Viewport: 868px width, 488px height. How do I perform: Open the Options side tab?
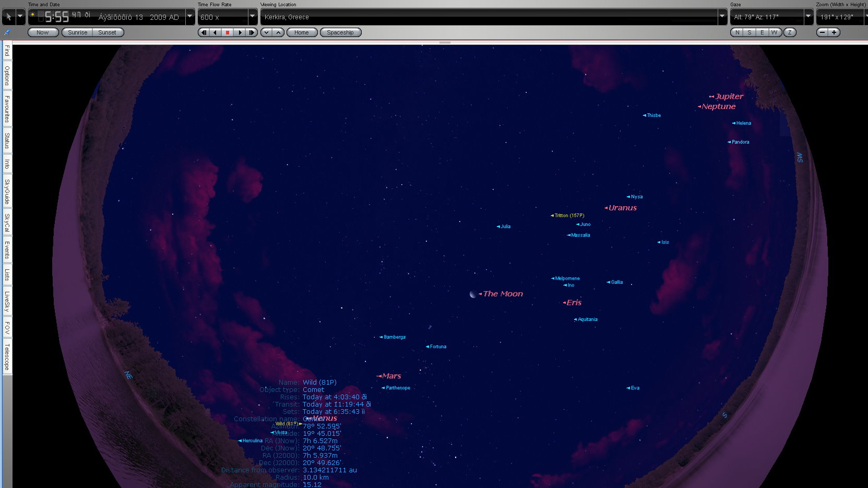pyautogui.click(x=7, y=76)
